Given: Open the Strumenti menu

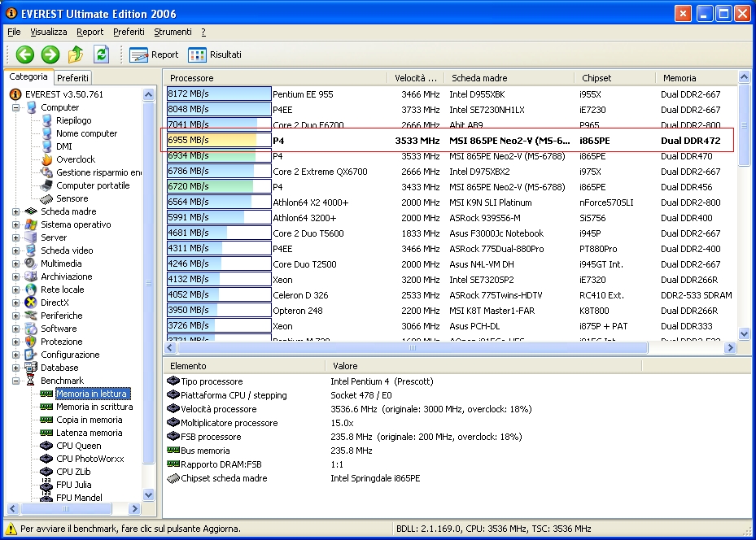Looking at the screenshot, I should pos(173,32).
